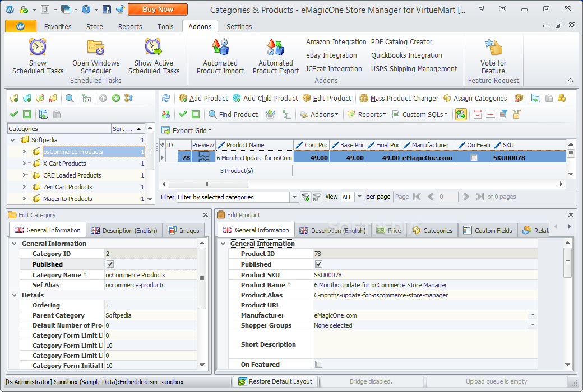The width and height of the screenshot is (583, 392).
Task: Click Edit Product toolbar button
Action: point(327,98)
